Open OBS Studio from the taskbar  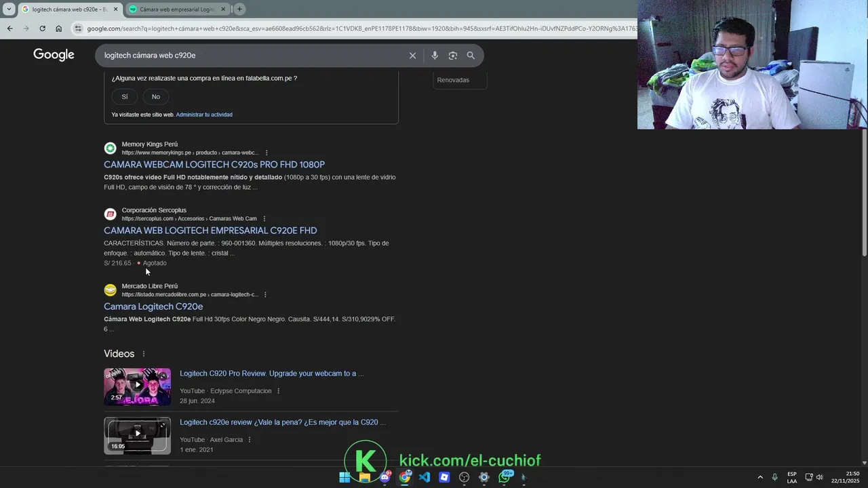[x=464, y=477]
